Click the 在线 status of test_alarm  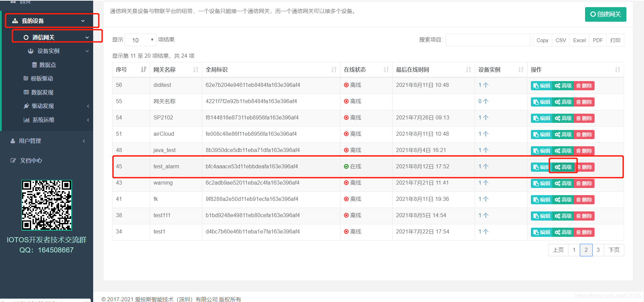point(353,166)
